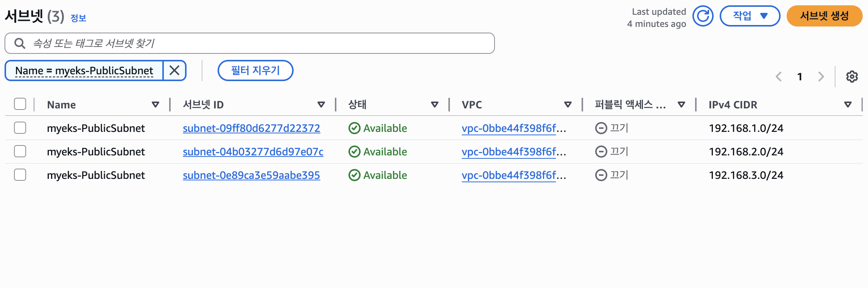Click the 끄기 public access icon for first subnet

[x=601, y=128]
